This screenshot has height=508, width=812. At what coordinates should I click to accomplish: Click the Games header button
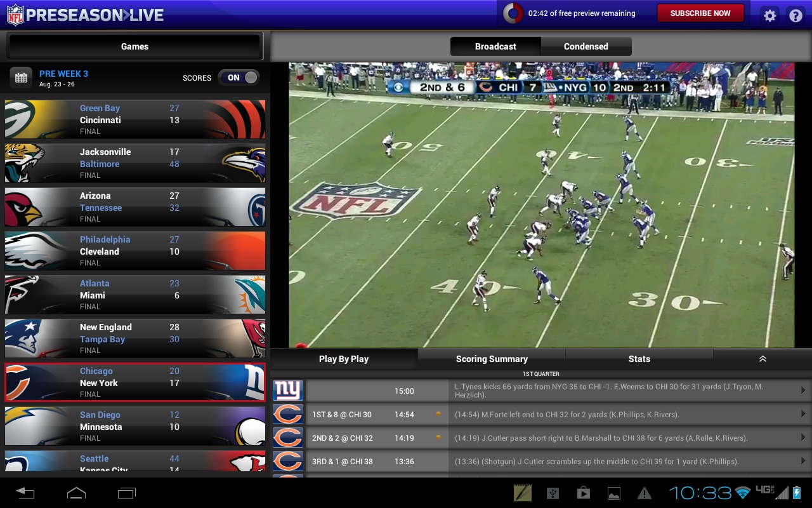tap(134, 46)
